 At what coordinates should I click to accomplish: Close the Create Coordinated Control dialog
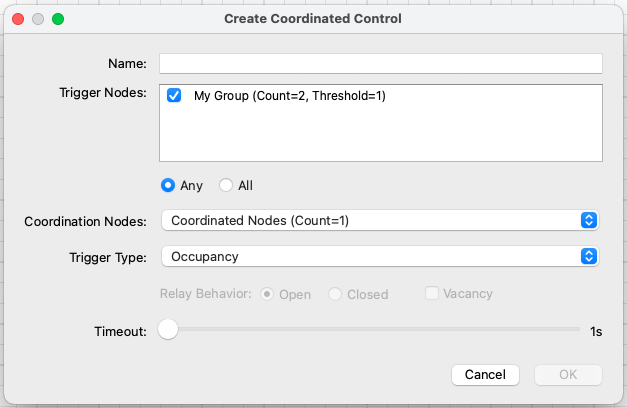point(18,19)
